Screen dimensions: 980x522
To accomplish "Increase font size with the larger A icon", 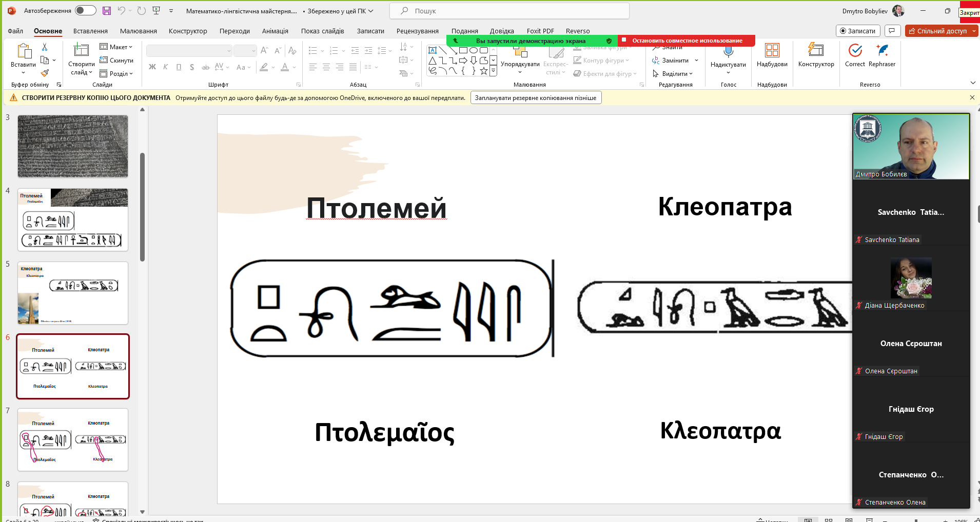I will [x=264, y=50].
